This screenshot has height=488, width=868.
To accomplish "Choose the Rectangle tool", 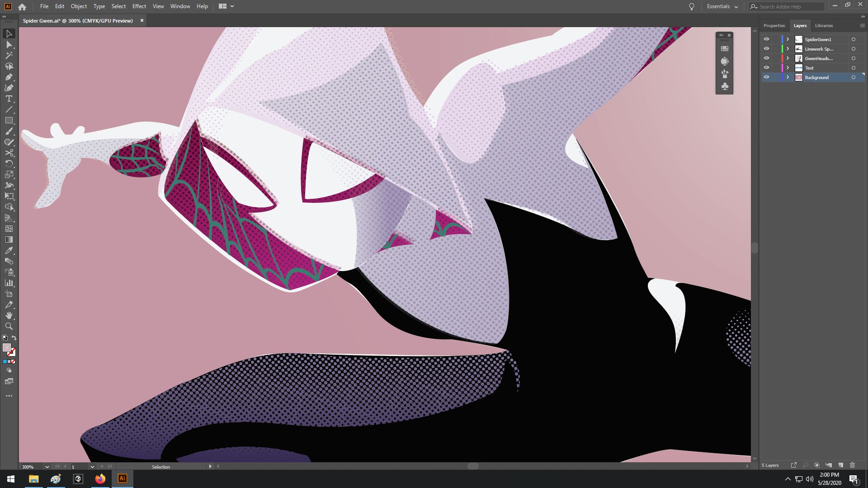I will coord(9,121).
